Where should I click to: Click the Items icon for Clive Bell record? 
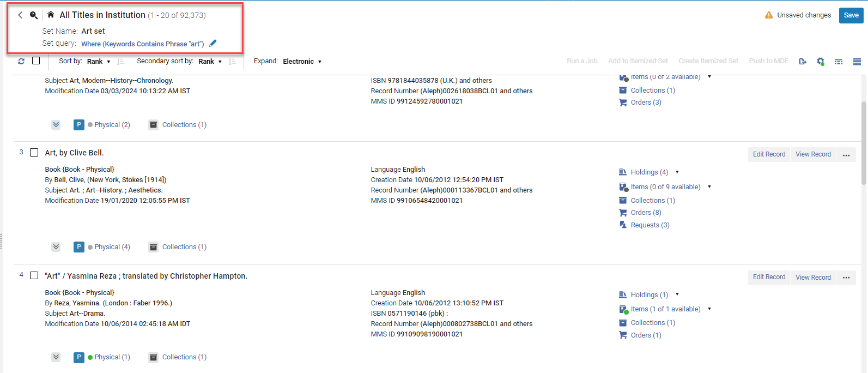623,187
